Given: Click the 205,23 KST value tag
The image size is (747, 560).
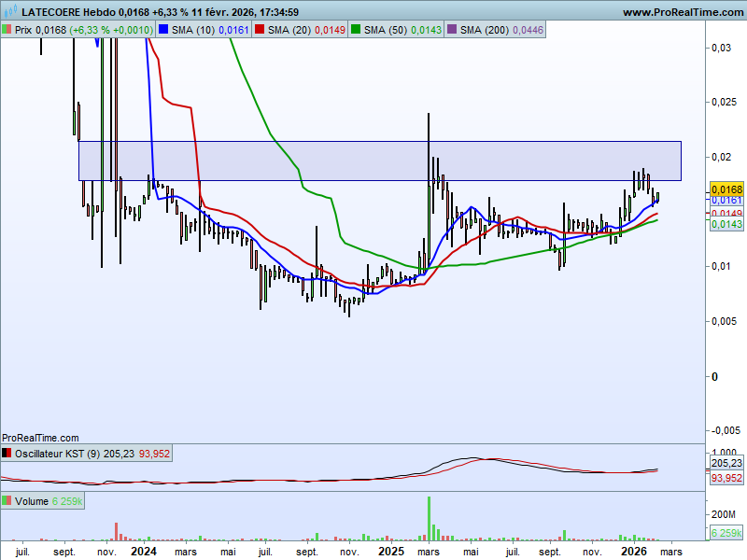Looking at the screenshot, I should tap(726, 463).
